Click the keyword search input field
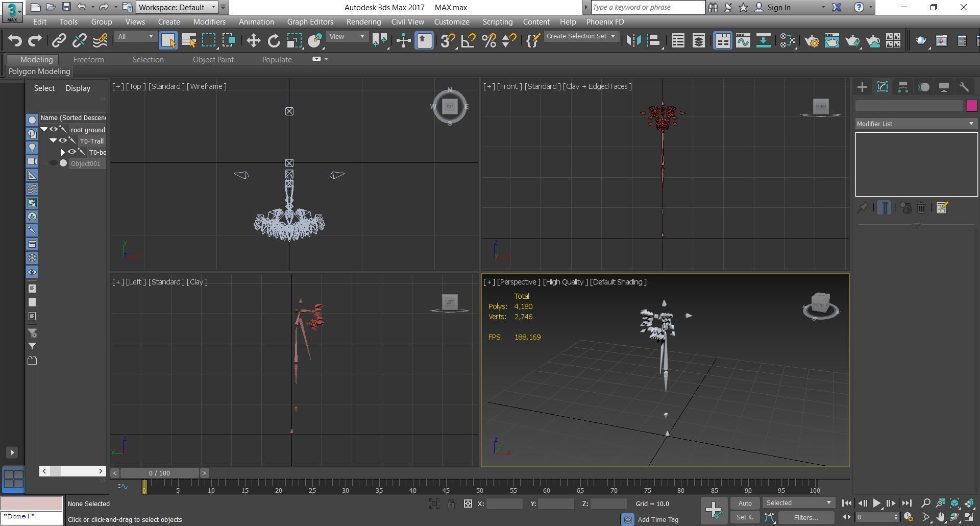The image size is (980, 526). (648, 7)
